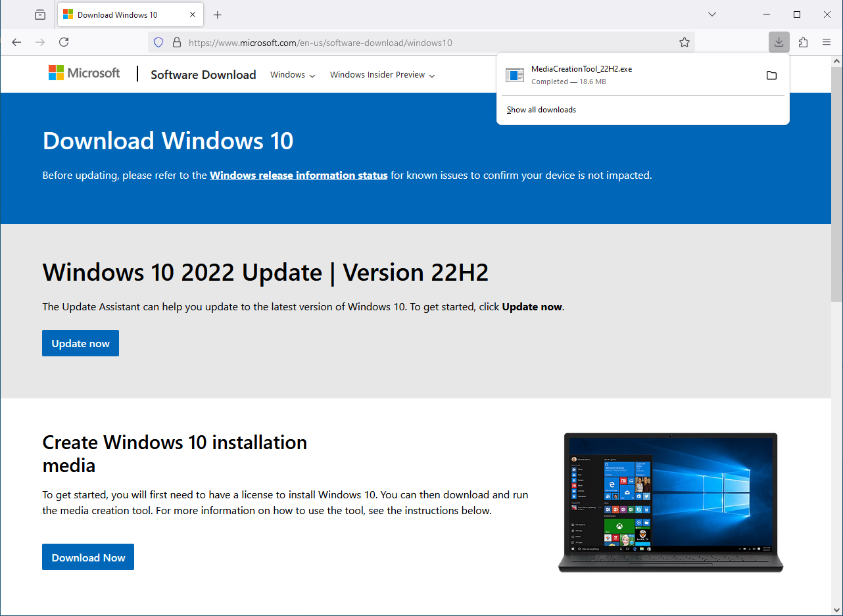Toggle the downloads toolbar button
Viewport: 843px width, 616px height.
(779, 42)
